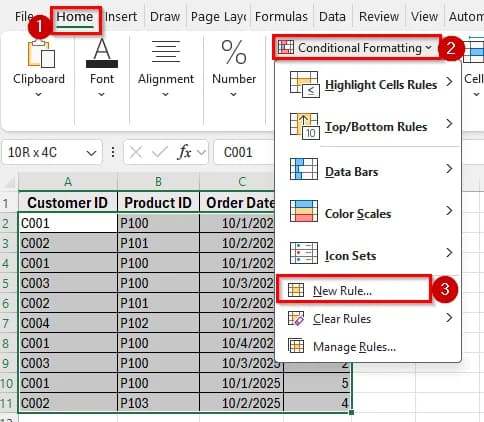Choose Manage Rules... from the menu
The width and height of the screenshot is (484, 422).
point(368,347)
